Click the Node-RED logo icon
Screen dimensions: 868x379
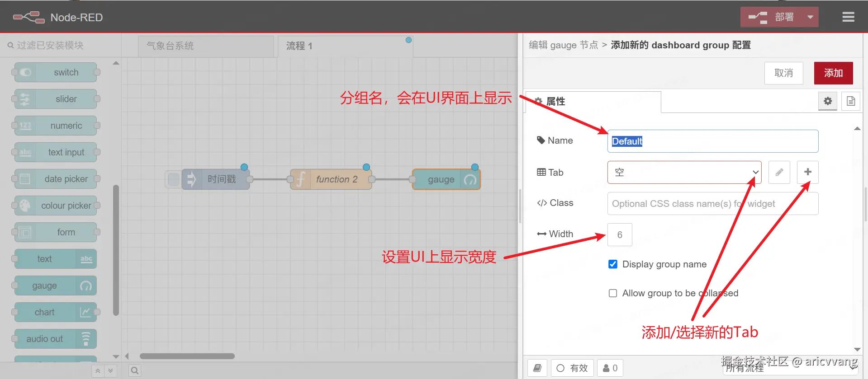coord(29,18)
